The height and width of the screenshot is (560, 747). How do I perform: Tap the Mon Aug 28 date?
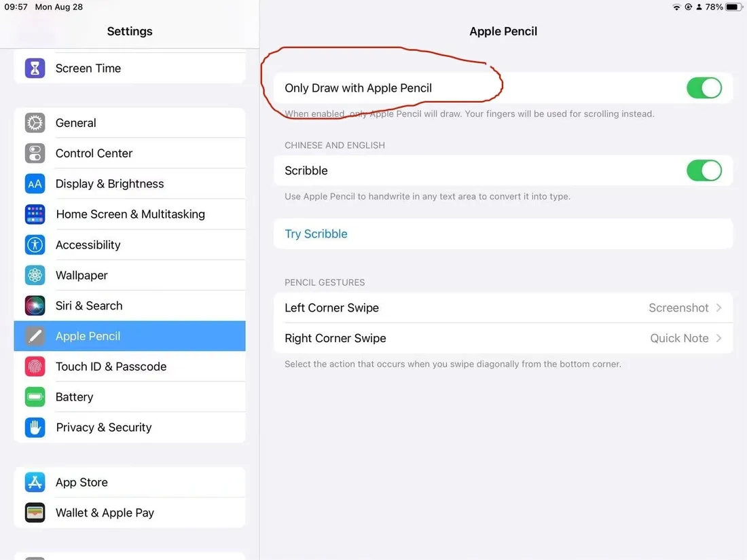coord(58,7)
